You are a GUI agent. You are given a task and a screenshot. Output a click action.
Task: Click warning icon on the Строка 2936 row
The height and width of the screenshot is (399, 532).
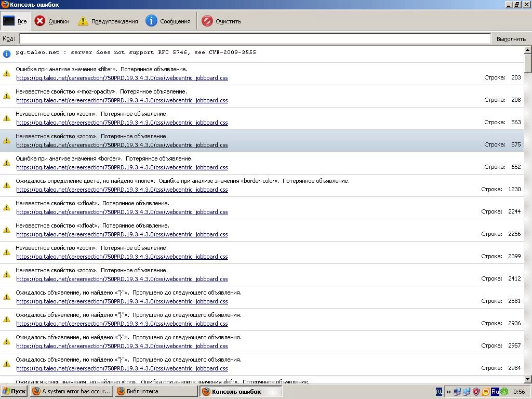click(x=7, y=320)
